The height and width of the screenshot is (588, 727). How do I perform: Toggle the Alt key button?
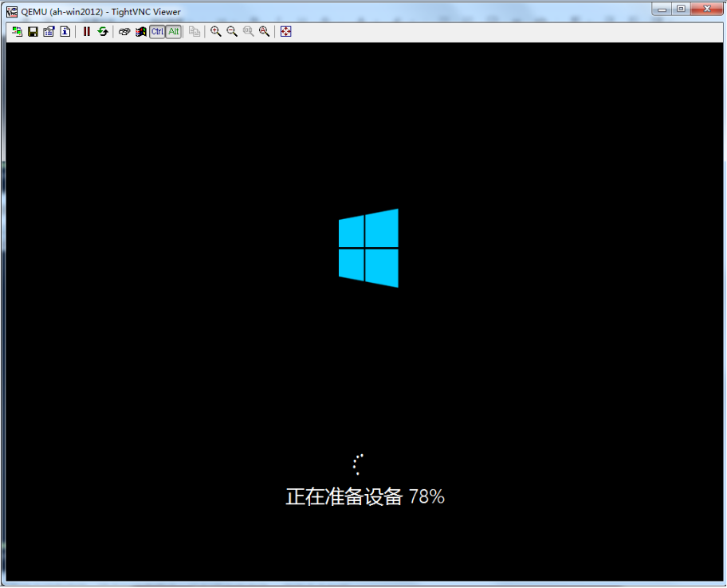173,32
